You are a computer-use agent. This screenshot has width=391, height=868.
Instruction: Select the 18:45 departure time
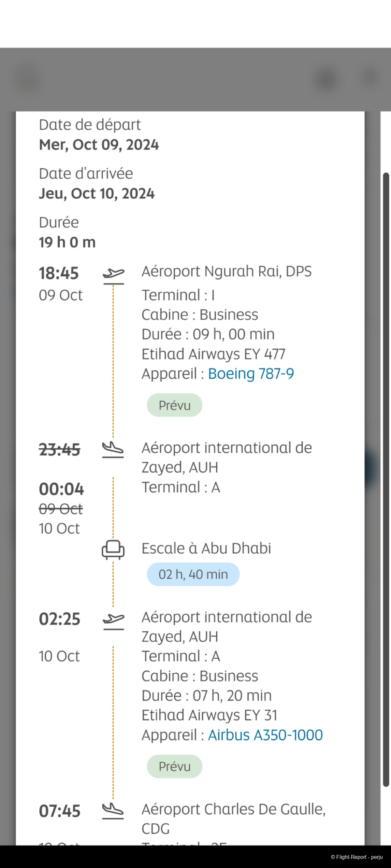pyautogui.click(x=59, y=273)
